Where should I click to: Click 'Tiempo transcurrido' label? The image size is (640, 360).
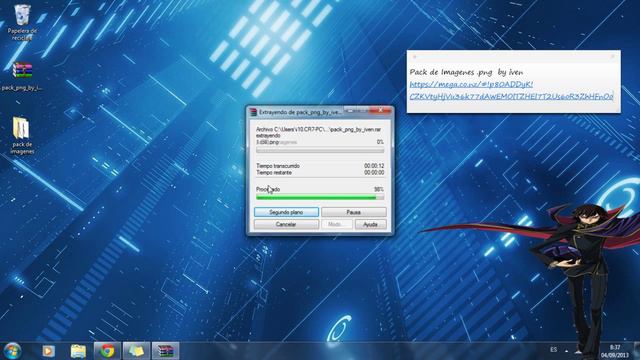pos(278,166)
